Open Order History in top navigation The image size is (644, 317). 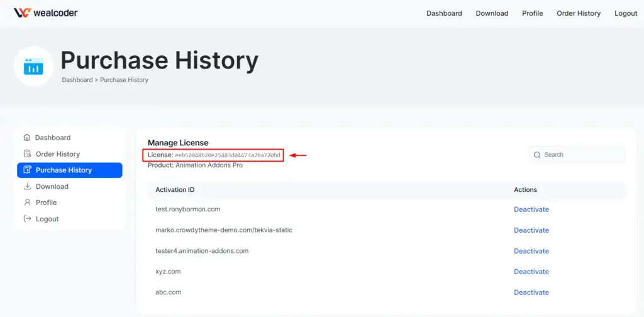click(x=578, y=13)
